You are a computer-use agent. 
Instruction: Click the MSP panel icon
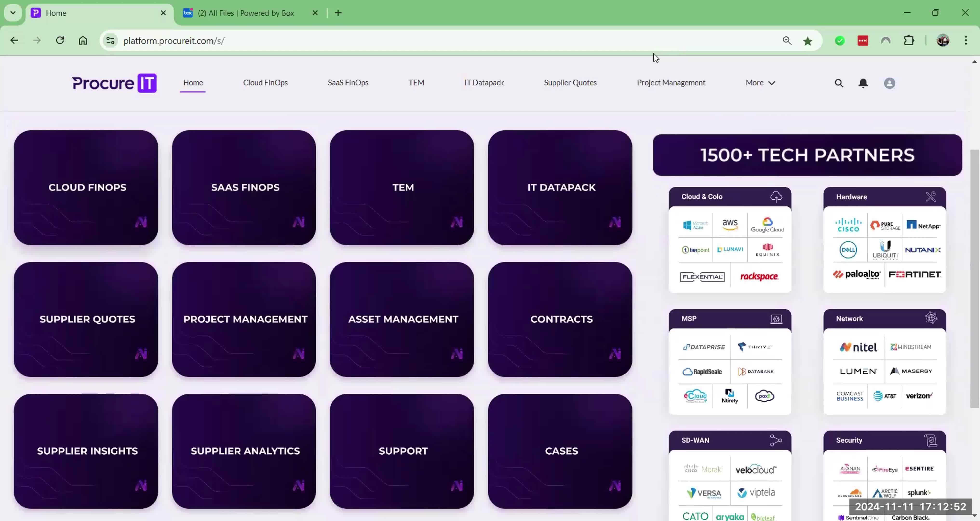[776, 319]
